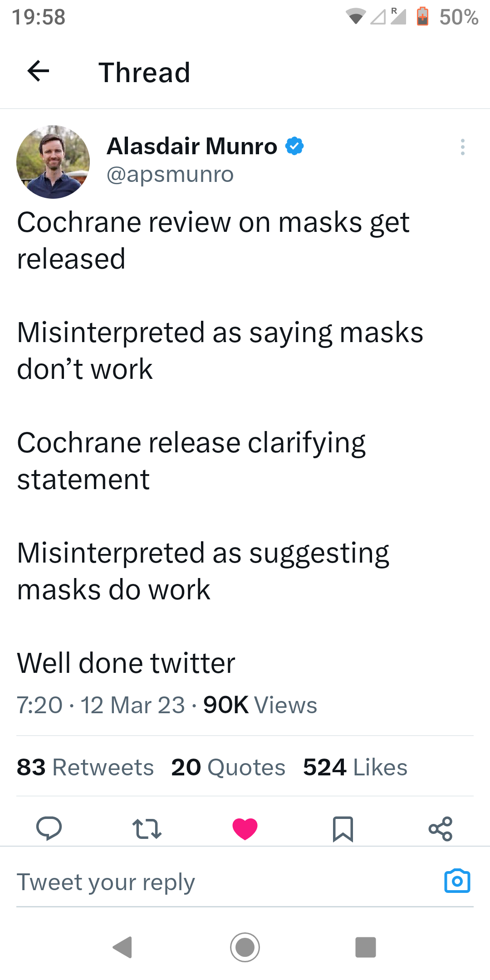
Task: Open the three-dot tweet options menu
Action: click(x=462, y=147)
